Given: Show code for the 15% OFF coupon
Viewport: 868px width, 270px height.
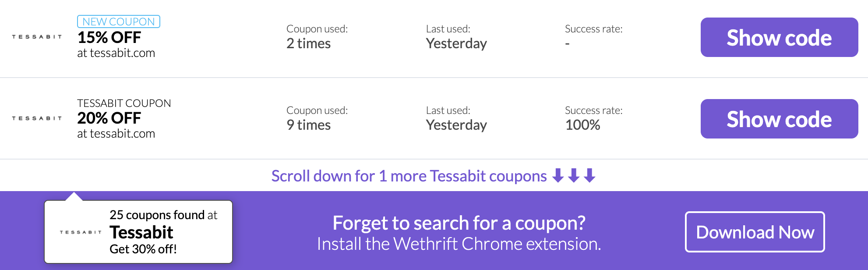Looking at the screenshot, I should click(x=779, y=37).
